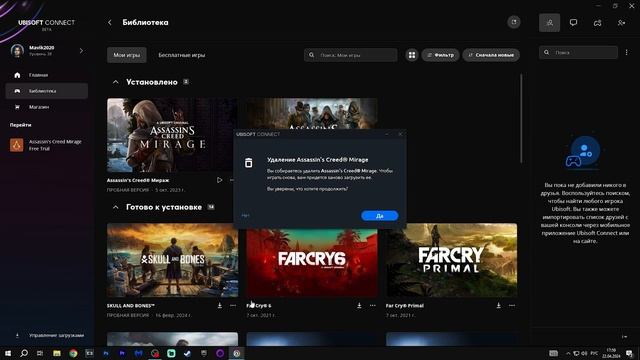Open three-dot menu for Far Cry 6
Viewport: 640px width, 360px height.
373,305
